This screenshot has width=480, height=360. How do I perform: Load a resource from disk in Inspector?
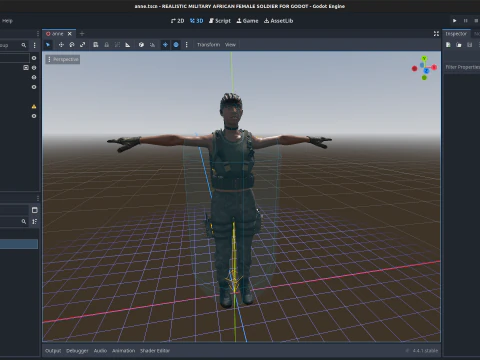point(459,45)
